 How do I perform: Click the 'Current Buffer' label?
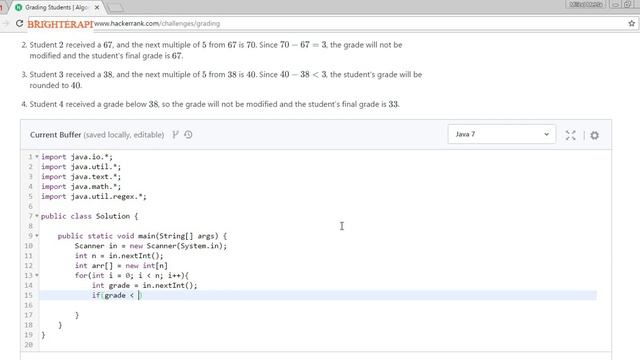pos(56,135)
